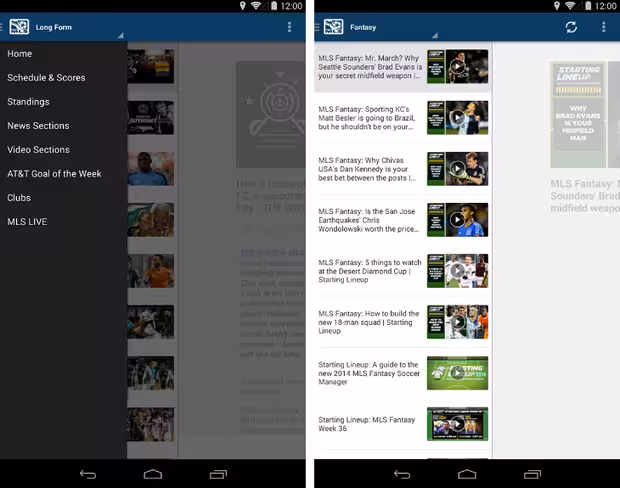Play the Dan Kennedy fantasy video
The height and width of the screenshot is (488, 620).
(x=457, y=168)
